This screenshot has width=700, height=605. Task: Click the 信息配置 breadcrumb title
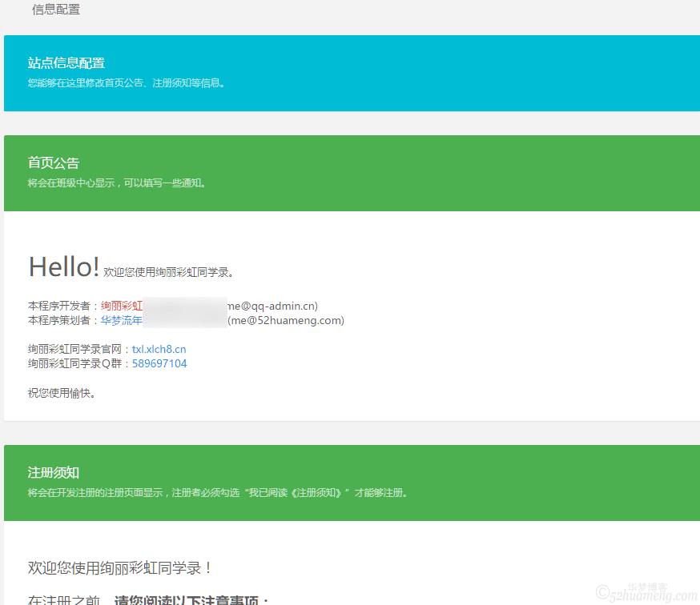56,10
